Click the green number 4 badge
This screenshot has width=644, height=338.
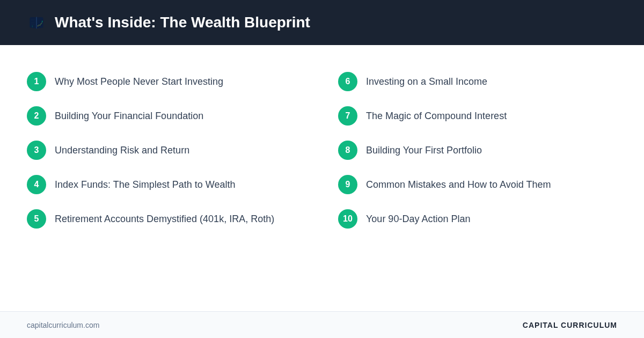(36, 185)
